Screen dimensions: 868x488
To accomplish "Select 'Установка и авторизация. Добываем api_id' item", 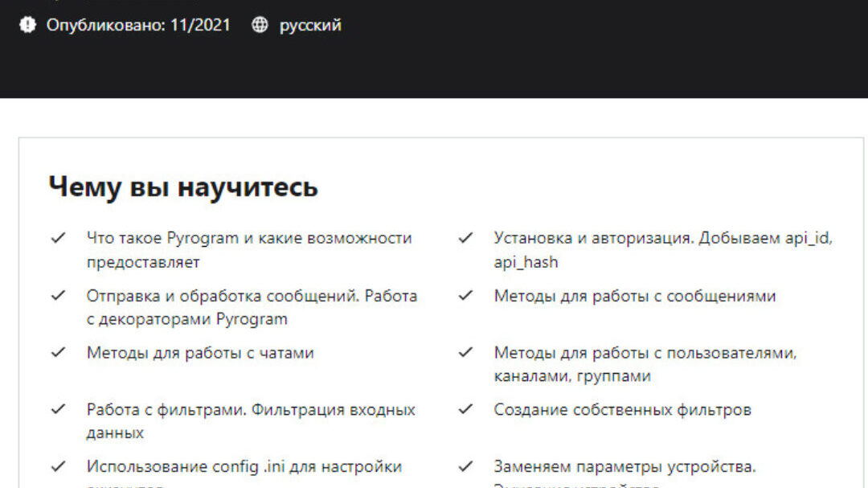I will click(x=662, y=238).
